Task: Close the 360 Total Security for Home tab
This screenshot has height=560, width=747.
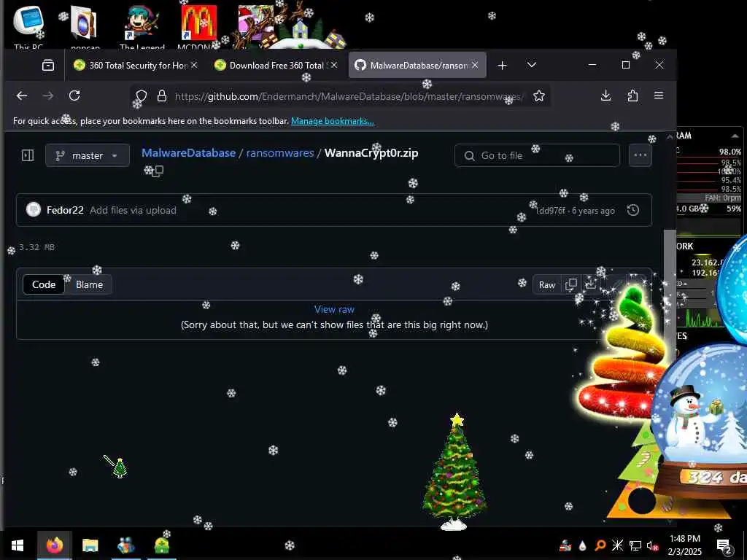Action: click(x=194, y=65)
